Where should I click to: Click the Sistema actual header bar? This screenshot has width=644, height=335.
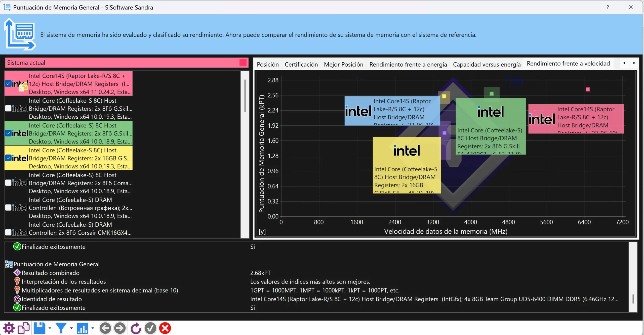[x=127, y=62]
